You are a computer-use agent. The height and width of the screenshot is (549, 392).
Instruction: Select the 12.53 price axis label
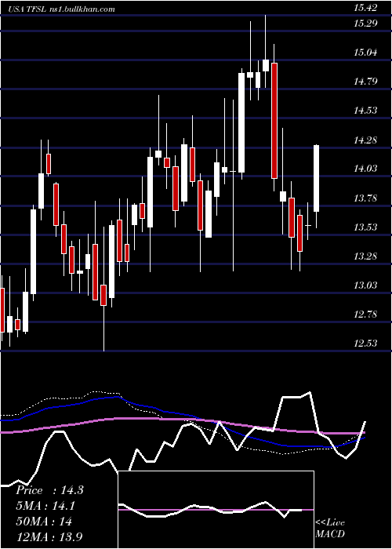(x=365, y=344)
